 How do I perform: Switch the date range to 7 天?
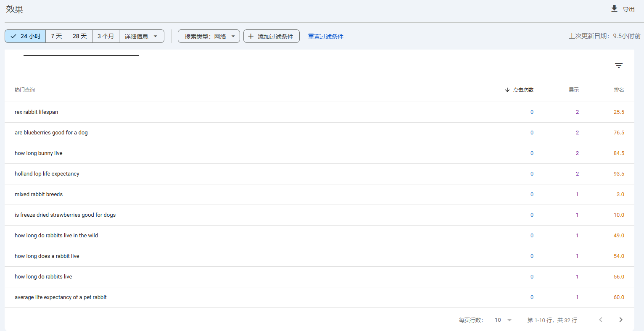tap(56, 36)
